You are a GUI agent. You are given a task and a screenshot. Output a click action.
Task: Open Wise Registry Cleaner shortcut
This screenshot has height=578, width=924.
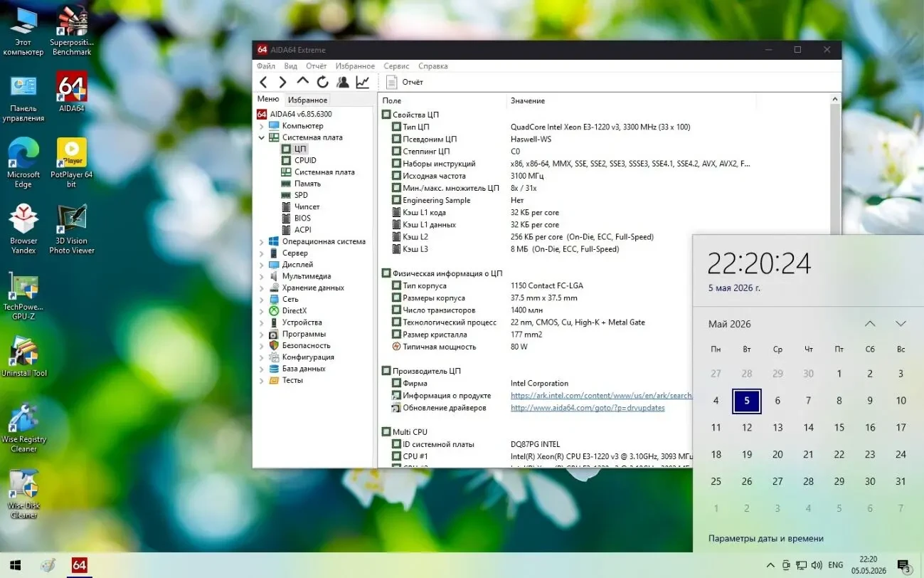pyautogui.click(x=23, y=428)
